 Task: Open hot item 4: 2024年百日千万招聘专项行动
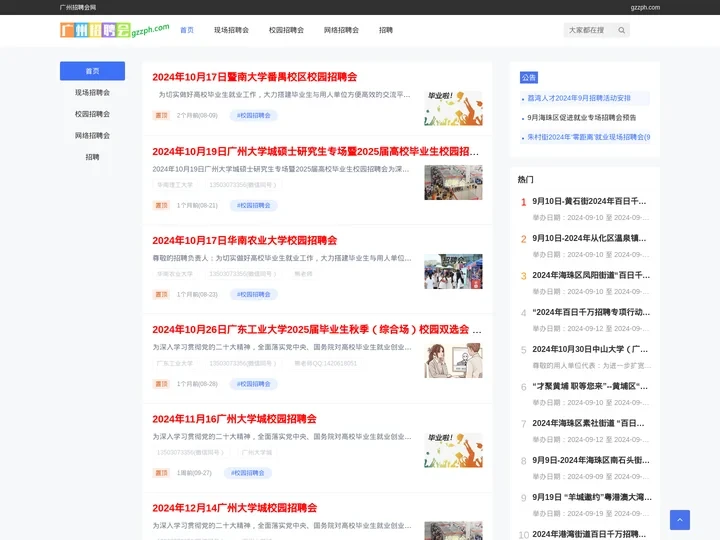coord(591,312)
